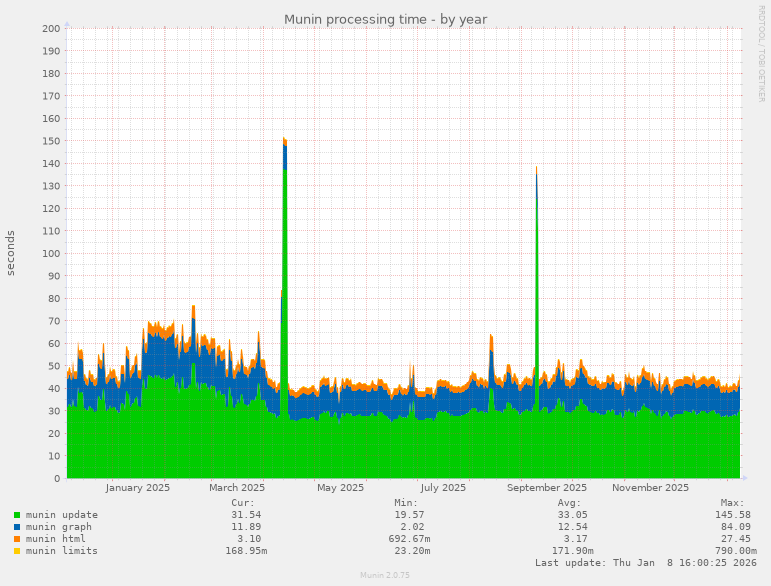Click the 'Cur:' column header
Image resolution: width=771 pixels, height=586 pixels.
click(x=243, y=503)
